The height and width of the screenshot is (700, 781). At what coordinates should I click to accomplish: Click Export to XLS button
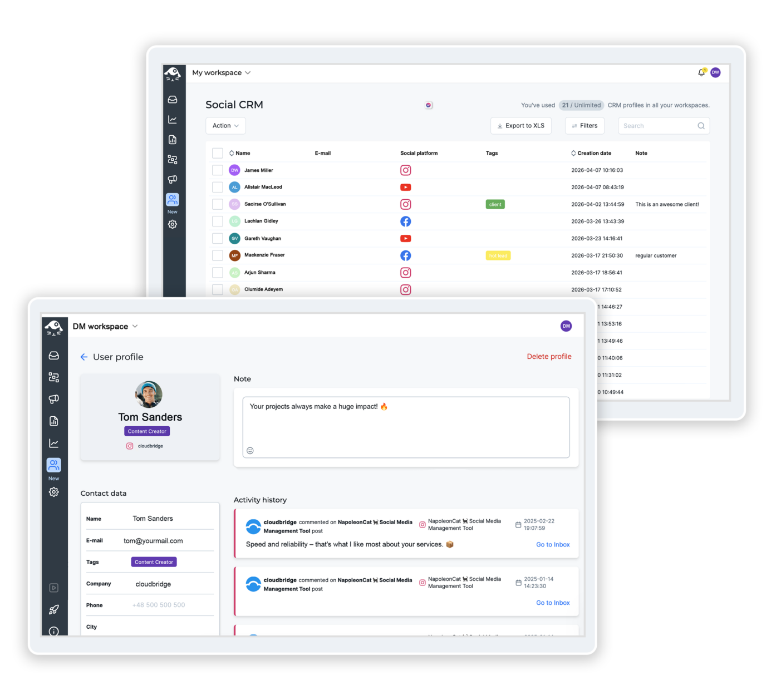click(x=521, y=126)
